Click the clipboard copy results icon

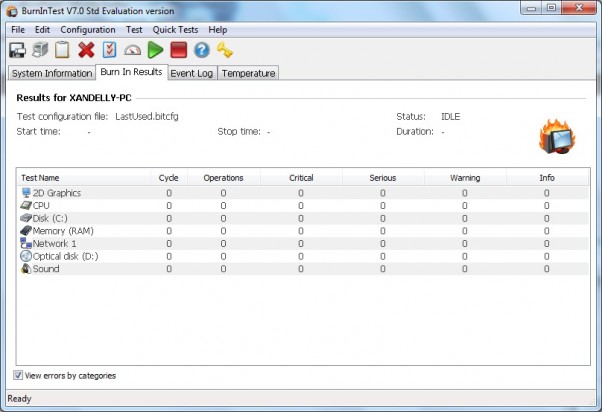[63, 50]
